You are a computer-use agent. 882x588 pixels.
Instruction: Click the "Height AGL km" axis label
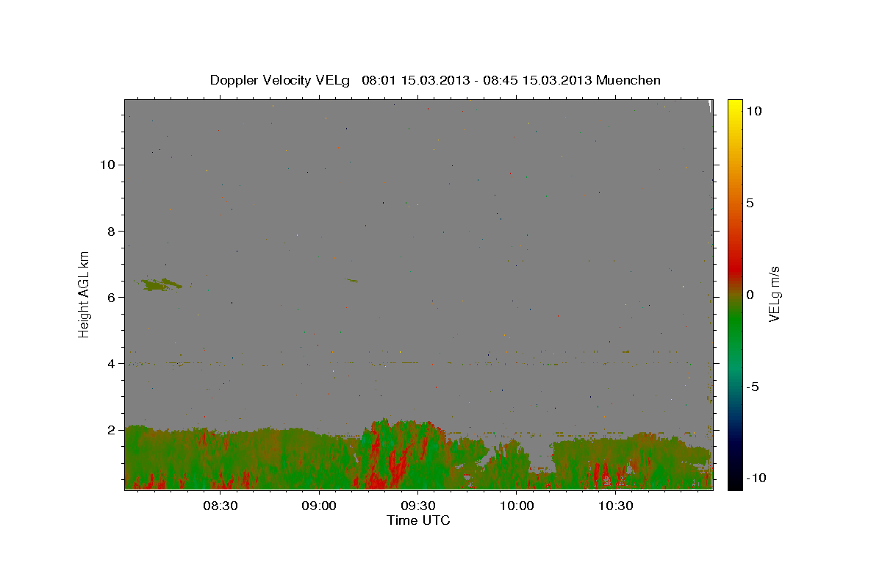pos(85,294)
